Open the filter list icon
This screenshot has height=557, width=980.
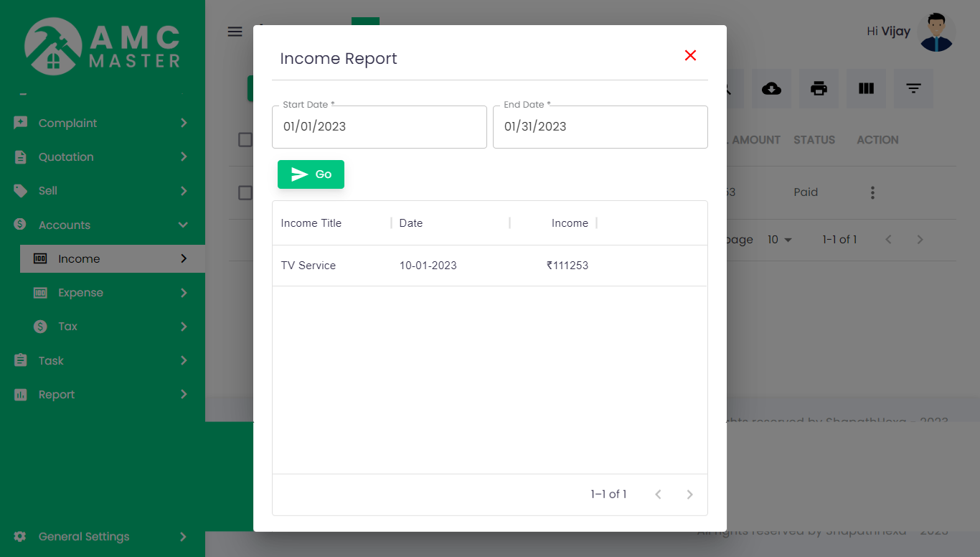click(x=913, y=89)
